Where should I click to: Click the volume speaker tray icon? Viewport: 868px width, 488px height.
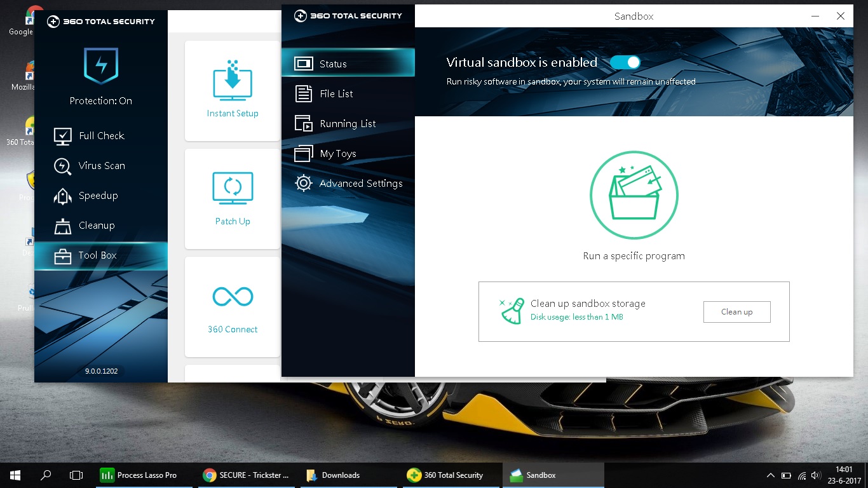(x=816, y=475)
